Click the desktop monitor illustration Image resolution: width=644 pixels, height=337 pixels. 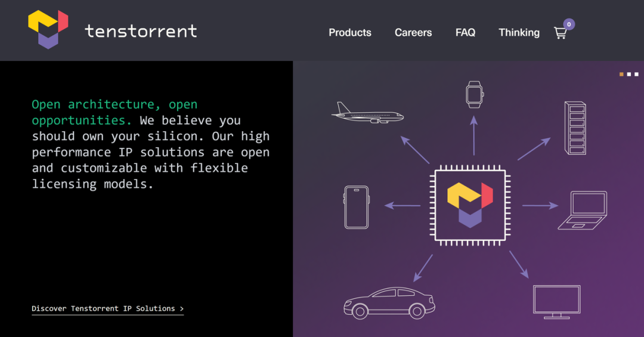(x=556, y=302)
